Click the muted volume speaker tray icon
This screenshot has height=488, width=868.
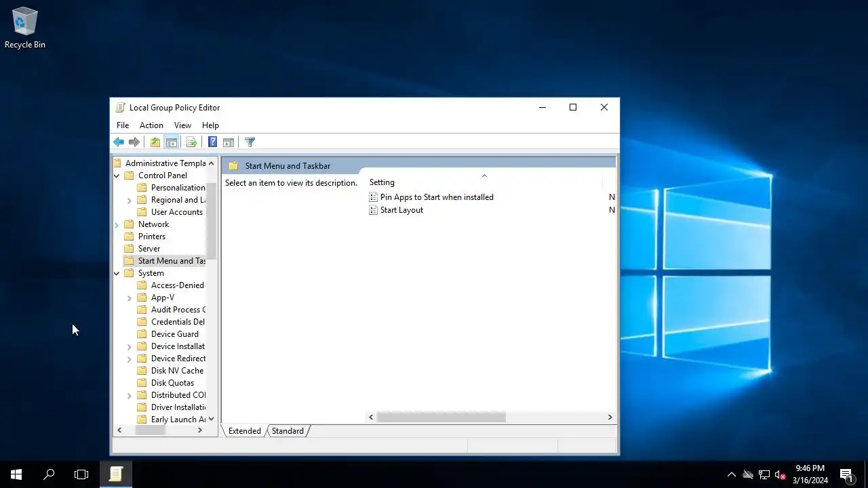[x=781, y=474]
